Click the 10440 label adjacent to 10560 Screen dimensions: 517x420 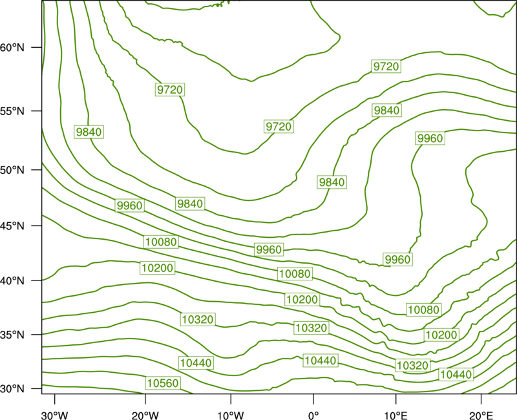(x=196, y=363)
